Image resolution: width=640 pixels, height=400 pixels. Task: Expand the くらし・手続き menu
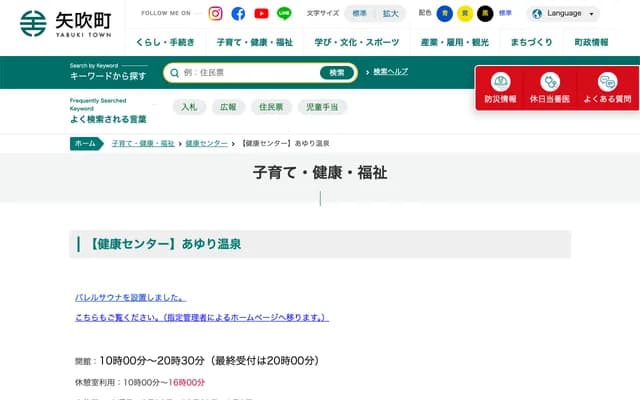pos(166,42)
